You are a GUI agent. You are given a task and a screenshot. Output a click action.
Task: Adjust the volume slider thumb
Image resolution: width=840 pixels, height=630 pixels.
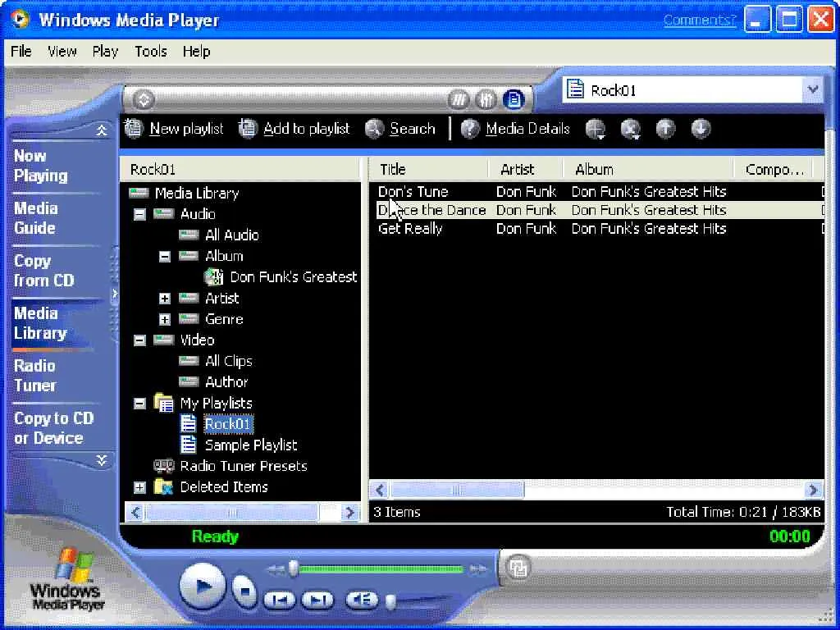[390, 602]
